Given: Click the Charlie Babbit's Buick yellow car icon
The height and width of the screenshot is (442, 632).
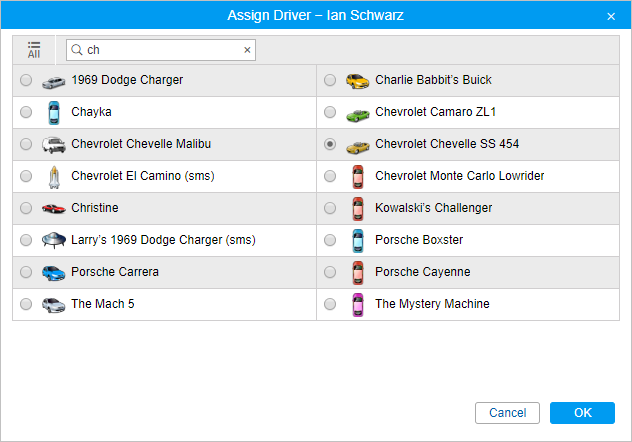Looking at the screenshot, I should (x=357, y=80).
